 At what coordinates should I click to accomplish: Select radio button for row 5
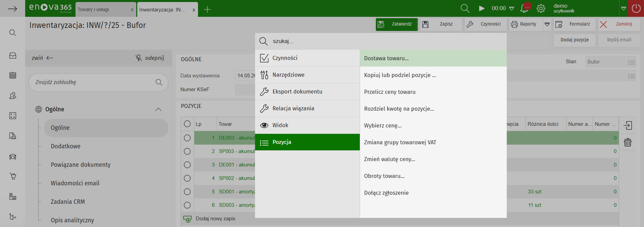click(x=187, y=192)
